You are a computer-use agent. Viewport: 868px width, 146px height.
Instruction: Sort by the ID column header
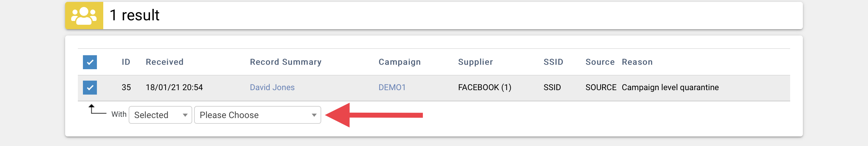point(126,62)
